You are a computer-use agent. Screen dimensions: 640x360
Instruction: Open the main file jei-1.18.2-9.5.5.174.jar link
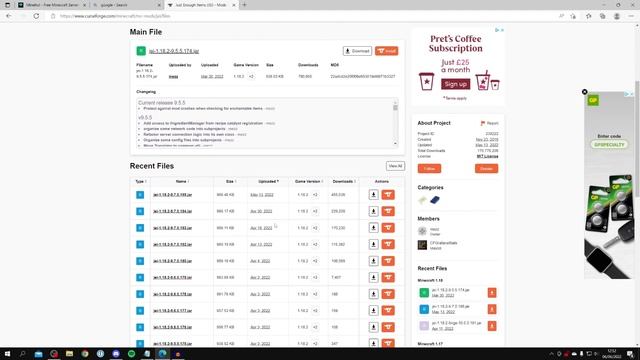(x=174, y=51)
